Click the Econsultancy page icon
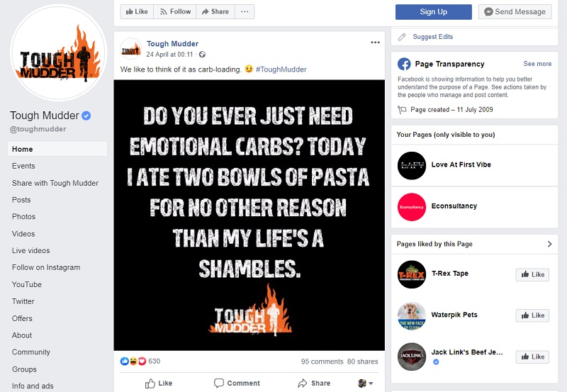 (x=412, y=206)
